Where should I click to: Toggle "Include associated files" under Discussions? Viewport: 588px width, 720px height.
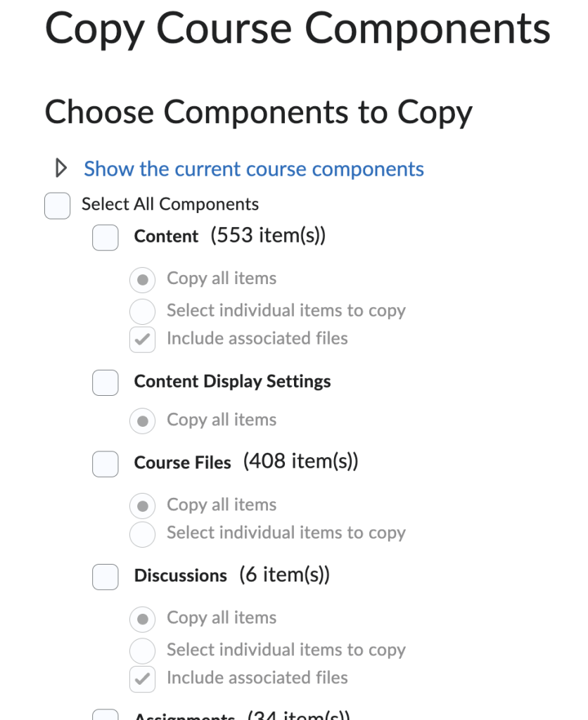(142, 679)
